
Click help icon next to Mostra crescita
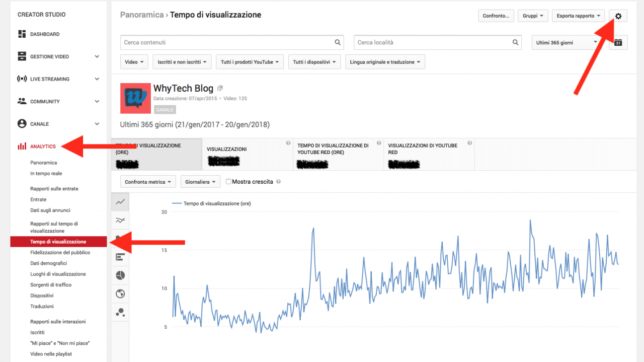278,182
